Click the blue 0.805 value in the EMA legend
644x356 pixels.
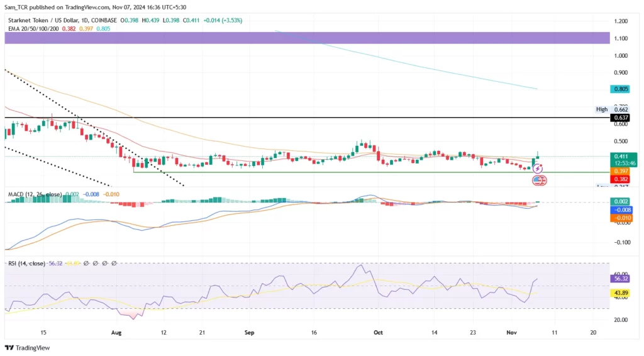[103, 29]
